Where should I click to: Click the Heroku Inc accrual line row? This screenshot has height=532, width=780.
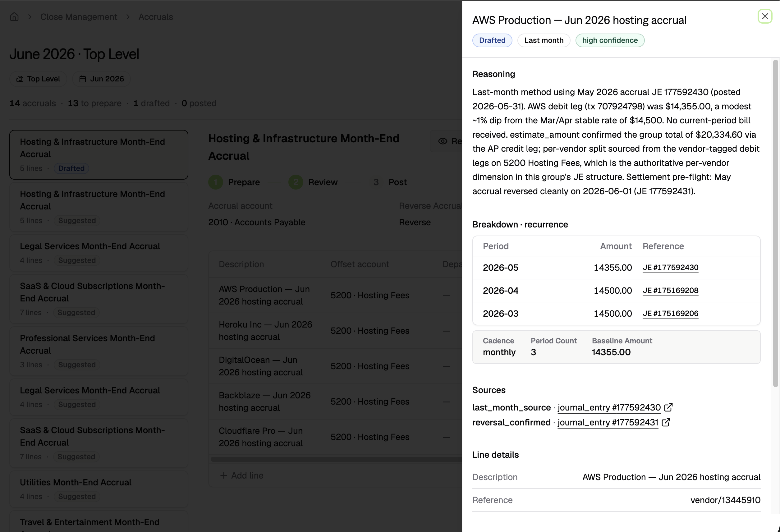pos(335,331)
